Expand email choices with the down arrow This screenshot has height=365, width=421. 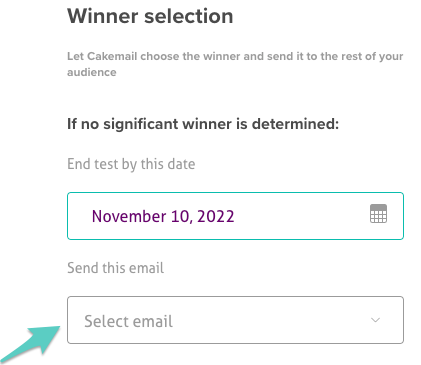[x=376, y=320]
